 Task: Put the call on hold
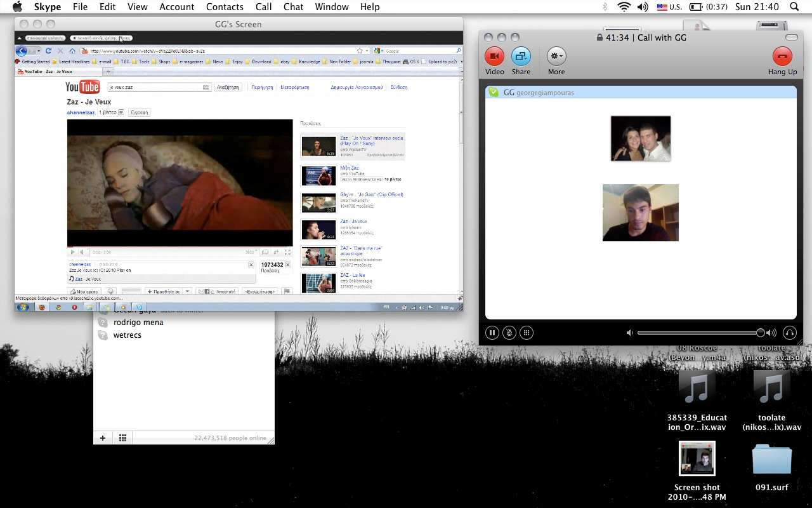pyautogui.click(x=492, y=332)
